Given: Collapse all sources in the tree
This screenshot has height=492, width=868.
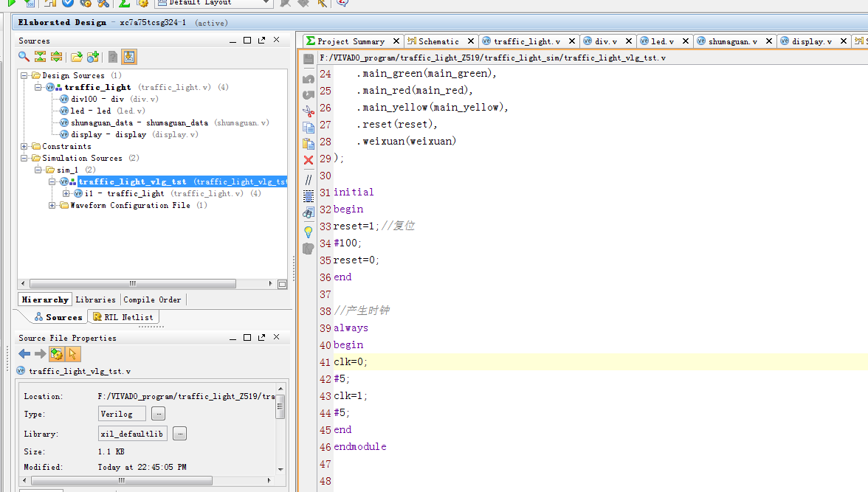Looking at the screenshot, I should pyautogui.click(x=41, y=57).
